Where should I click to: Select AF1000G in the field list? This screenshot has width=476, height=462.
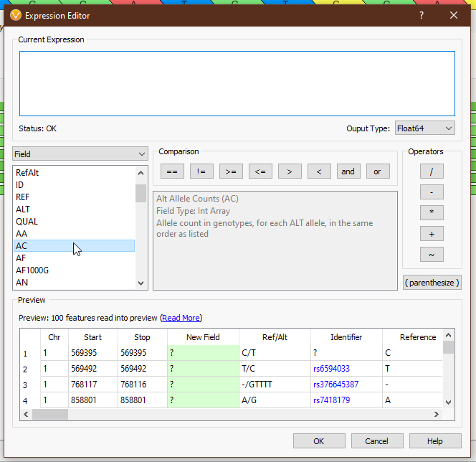(x=74, y=270)
